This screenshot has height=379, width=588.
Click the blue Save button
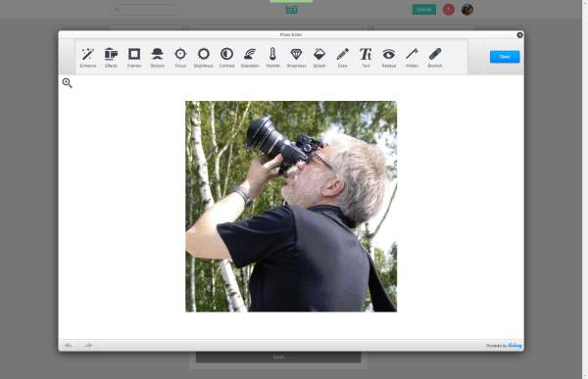tap(505, 57)
